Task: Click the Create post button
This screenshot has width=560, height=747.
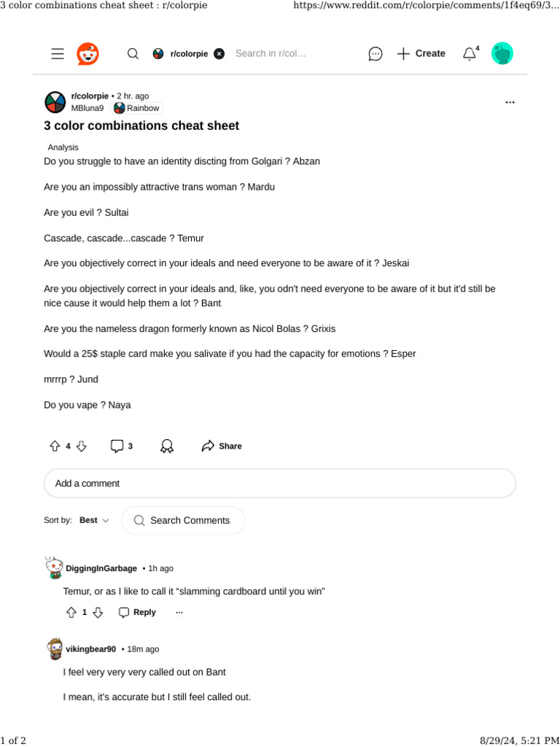Action: pyautogui.click(x=421, y=54)
